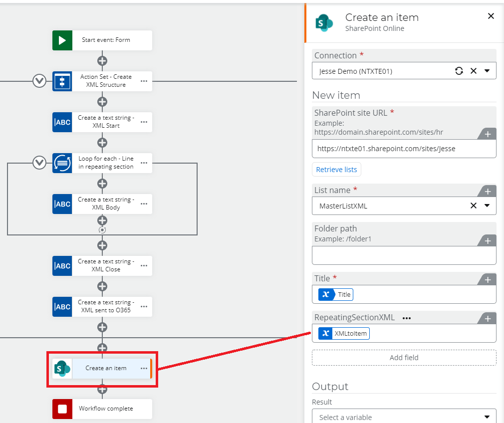Click the Action Set Create XML Structure icon

point(62,81)
